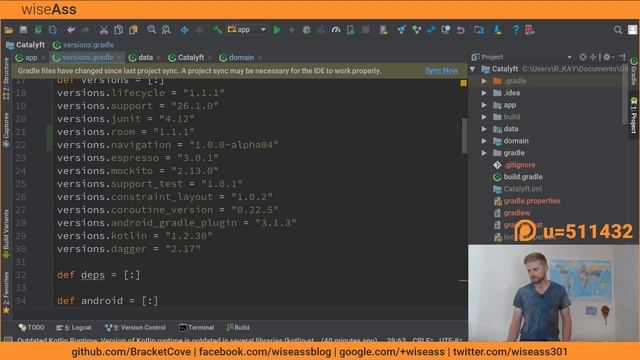The image size is (640, 360).
Task: Expand the .idea folder
Action: [484, 93]
